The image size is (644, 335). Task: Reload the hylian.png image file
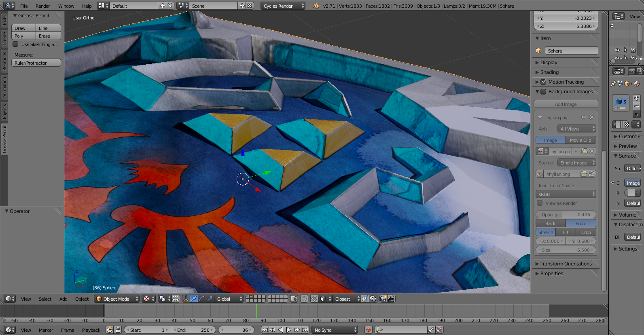[592, 174]
